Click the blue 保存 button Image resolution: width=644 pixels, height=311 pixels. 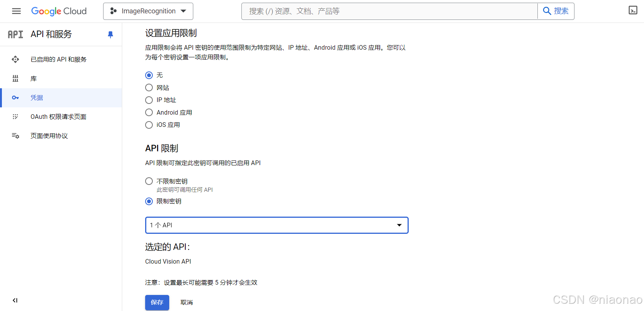point(157,302)
